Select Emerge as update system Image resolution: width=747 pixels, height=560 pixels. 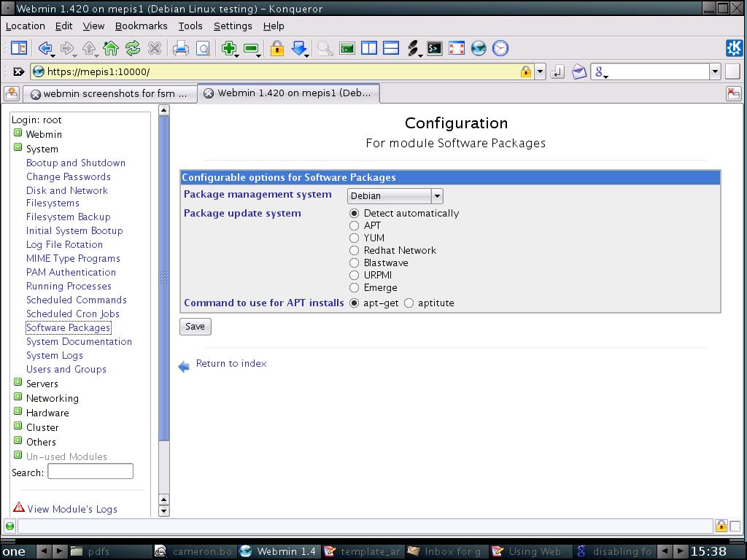354,287
